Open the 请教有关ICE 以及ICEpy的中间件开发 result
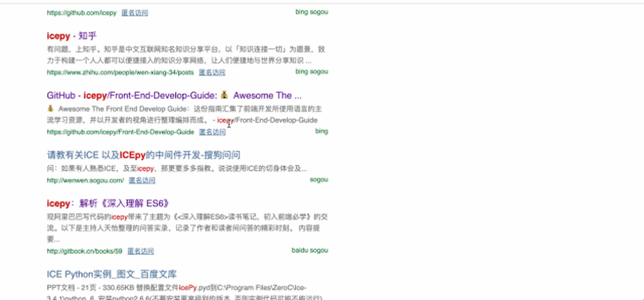This screenshot has width=644, height=300. click(x=143, y=155)
